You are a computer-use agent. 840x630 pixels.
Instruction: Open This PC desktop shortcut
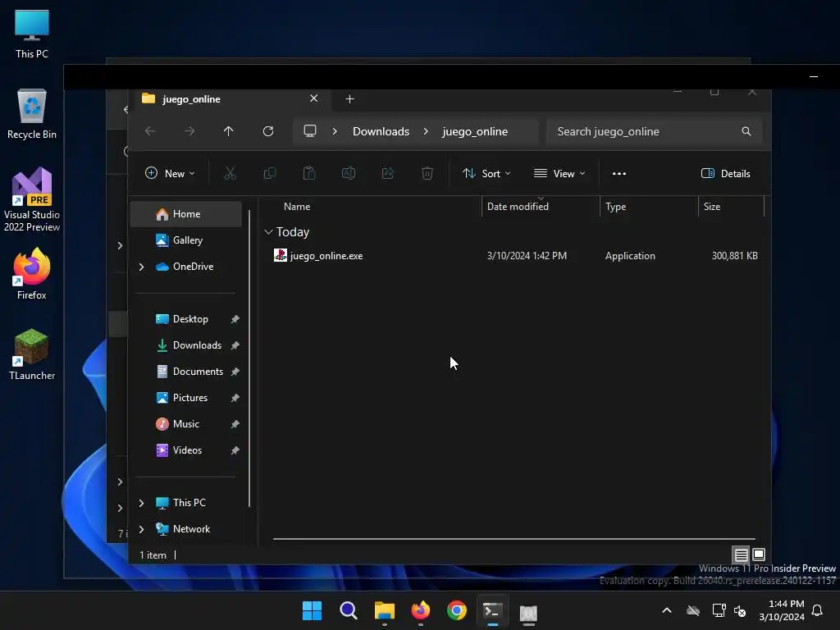click(x=32, y=34)
